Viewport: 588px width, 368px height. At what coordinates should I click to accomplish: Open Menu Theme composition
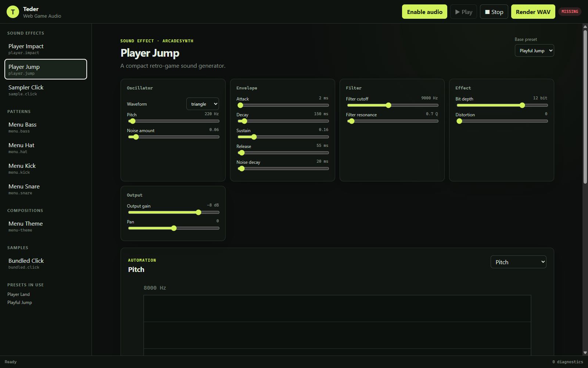[x=46, y=226]
